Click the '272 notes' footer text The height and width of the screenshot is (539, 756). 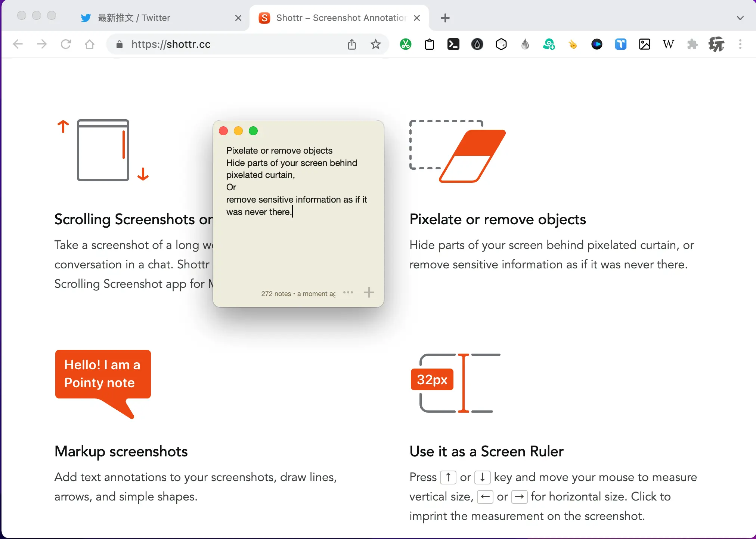tap(276, 294)
